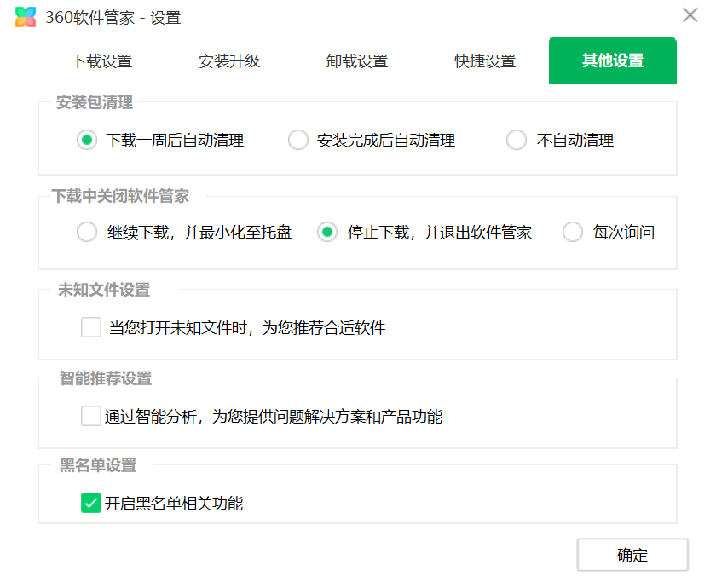Click the 下载中关闭软件管家 section heading
Viewport: 716px width, 588px height.
(120, 196)
